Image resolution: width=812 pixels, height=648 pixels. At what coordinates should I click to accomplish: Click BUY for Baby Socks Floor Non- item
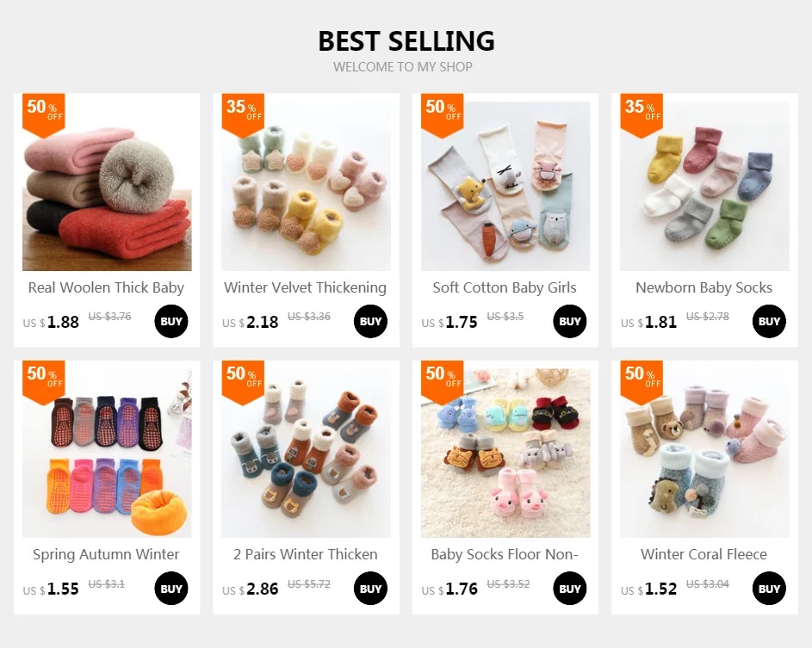570,589
